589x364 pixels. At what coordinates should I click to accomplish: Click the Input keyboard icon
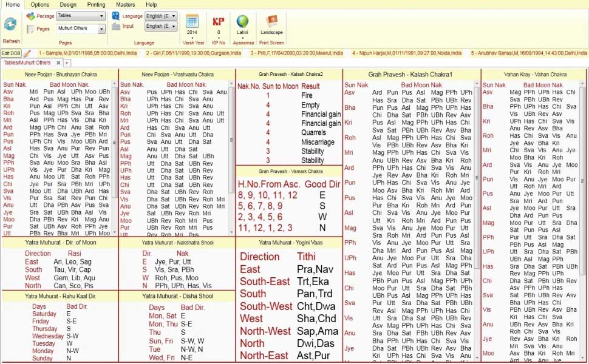[116, 26]
